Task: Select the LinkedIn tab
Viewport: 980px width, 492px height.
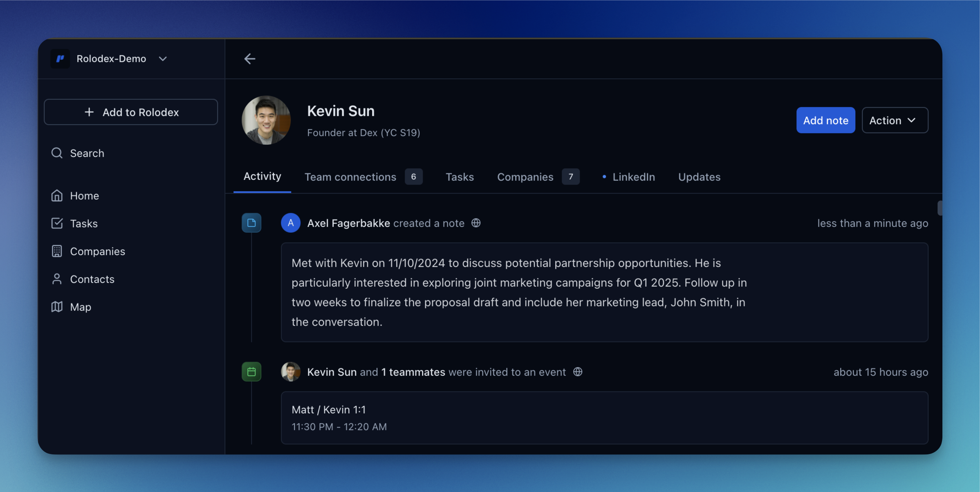Action: click(x=633, y=177)
